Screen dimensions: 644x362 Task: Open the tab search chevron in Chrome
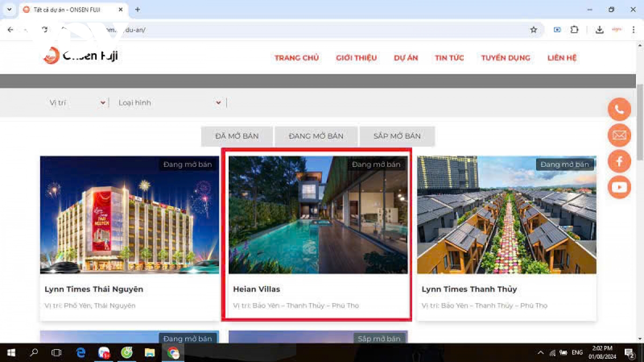click(9, 10)
